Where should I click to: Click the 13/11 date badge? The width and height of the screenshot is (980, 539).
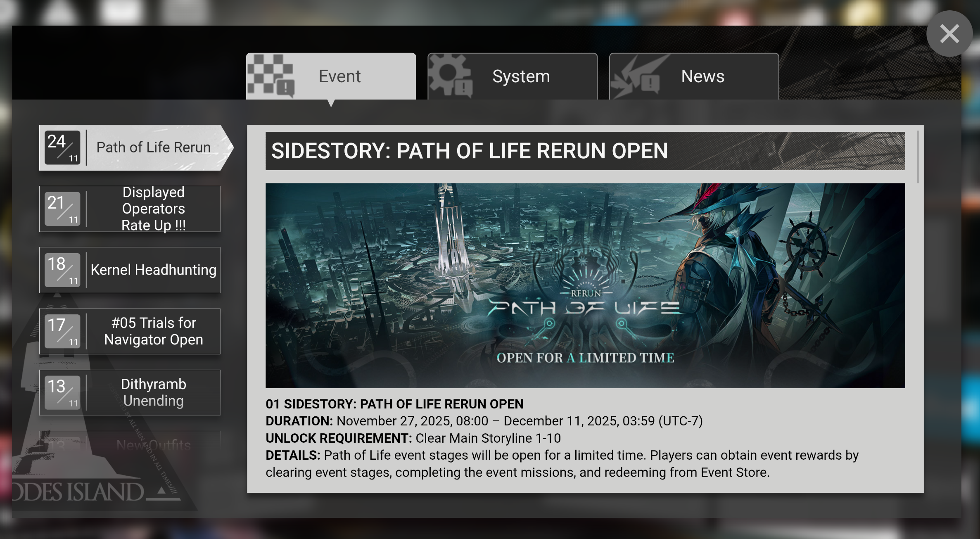(62, 392)
